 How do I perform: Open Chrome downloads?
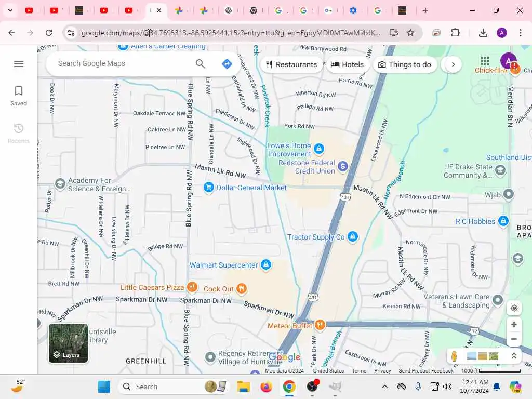tap(483, 33)
